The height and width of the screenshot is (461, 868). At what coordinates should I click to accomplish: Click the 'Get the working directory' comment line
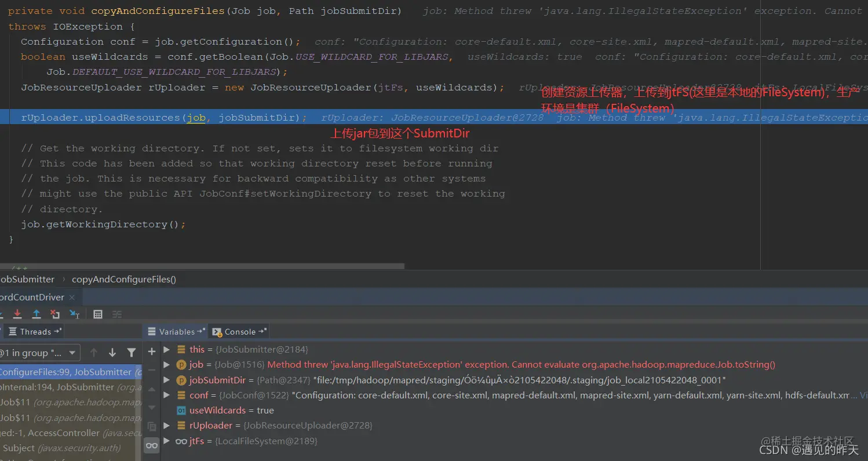(260, 148)
